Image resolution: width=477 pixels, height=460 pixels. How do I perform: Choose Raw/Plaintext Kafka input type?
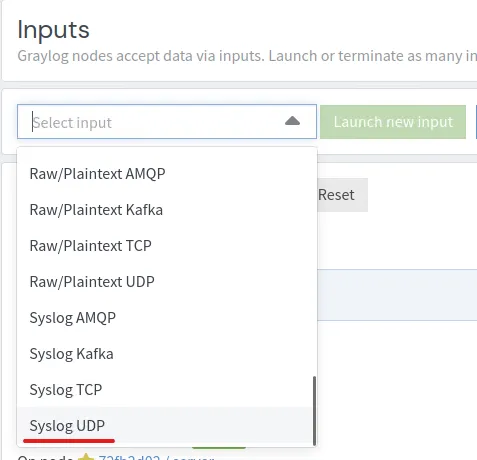pyautogui.click(x=166, y=210)
